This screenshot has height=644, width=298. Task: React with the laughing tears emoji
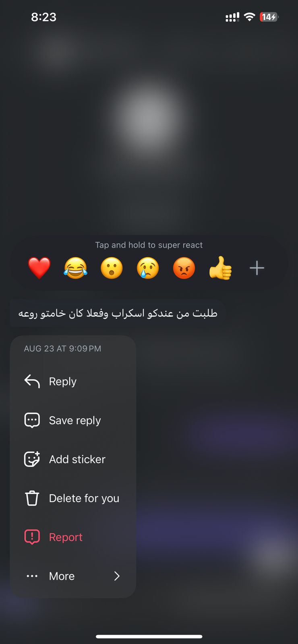[75, 268]
